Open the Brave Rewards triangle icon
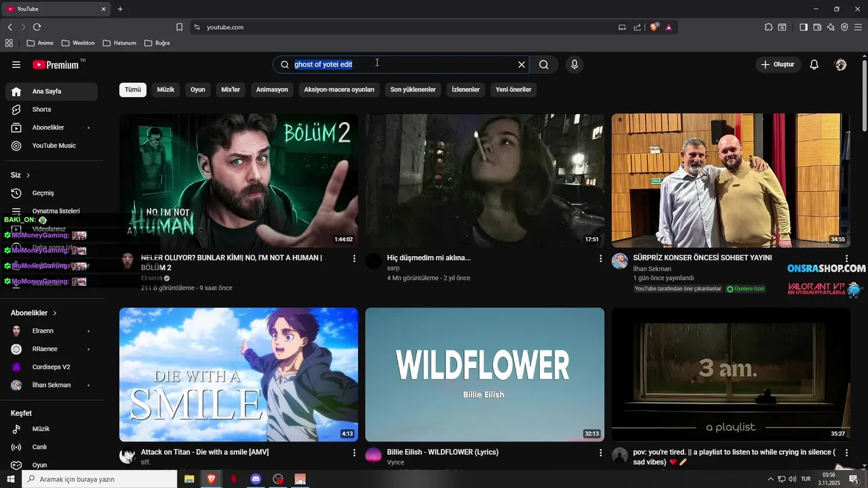The image size is (868, 488). click(669, 27)
